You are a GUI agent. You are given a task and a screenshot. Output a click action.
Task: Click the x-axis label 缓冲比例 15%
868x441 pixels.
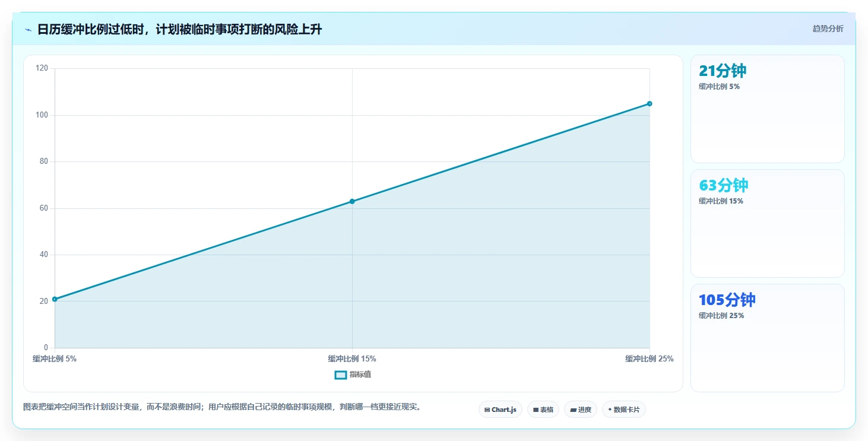pyautogui.click(x=352, y=358)
